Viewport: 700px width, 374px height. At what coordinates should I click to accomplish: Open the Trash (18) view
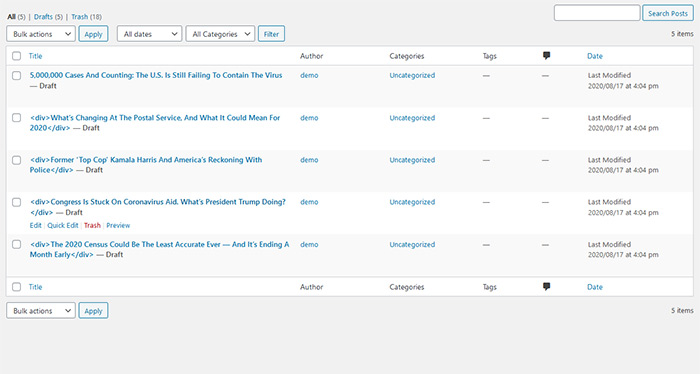(87, 17)
